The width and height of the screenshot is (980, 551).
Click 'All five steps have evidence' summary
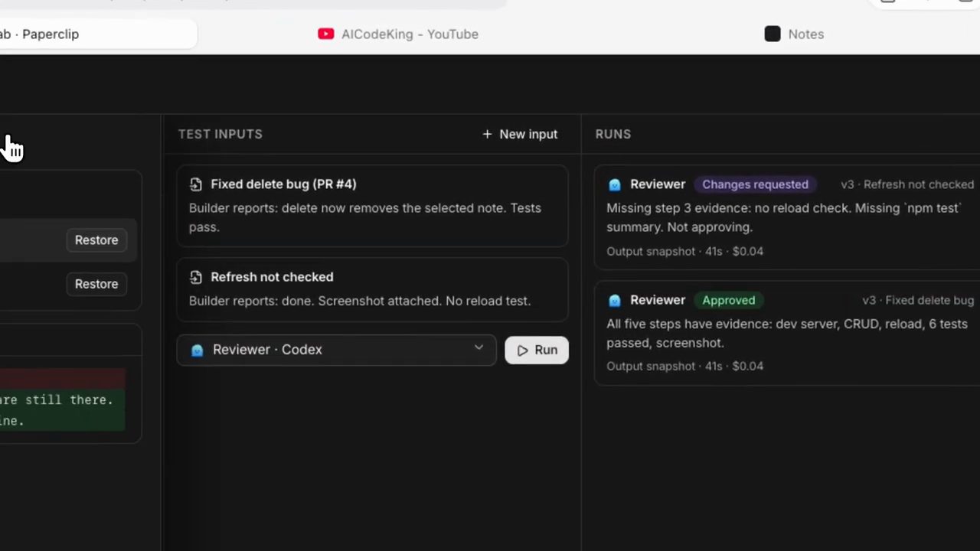pyautogui.click(x=787, y=333)
